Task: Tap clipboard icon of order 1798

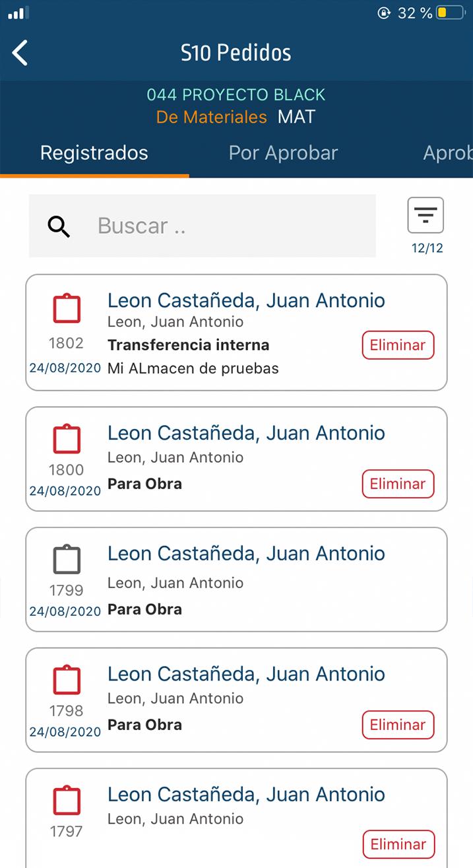Action: (x=67, y=680)
